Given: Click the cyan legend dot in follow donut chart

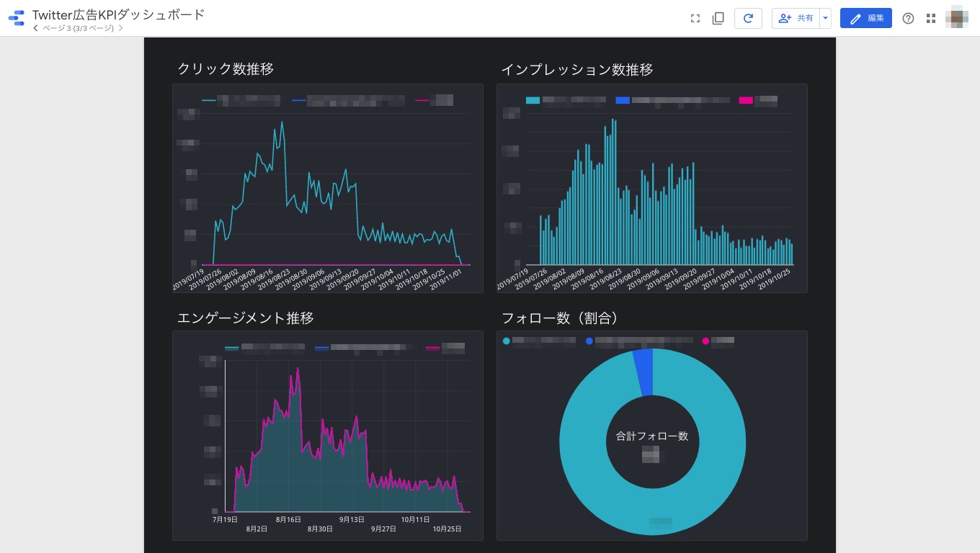Looking at the screenshot, I should click(x=507, y=341).
